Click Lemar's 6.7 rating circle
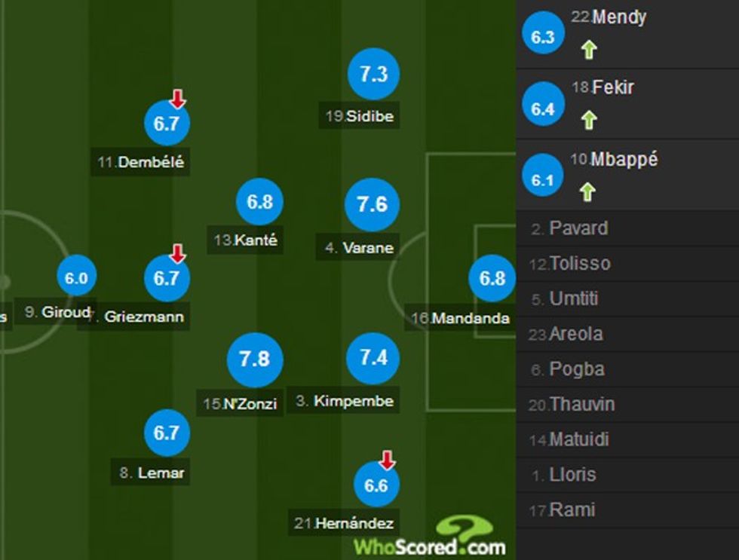The height and width of the screenshot is (560, 739). 167,433
